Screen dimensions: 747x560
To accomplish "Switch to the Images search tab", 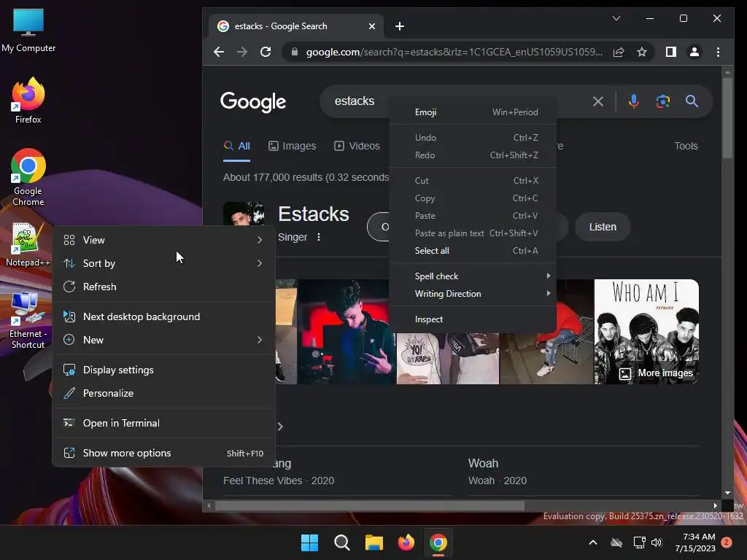I will point(292,146).
